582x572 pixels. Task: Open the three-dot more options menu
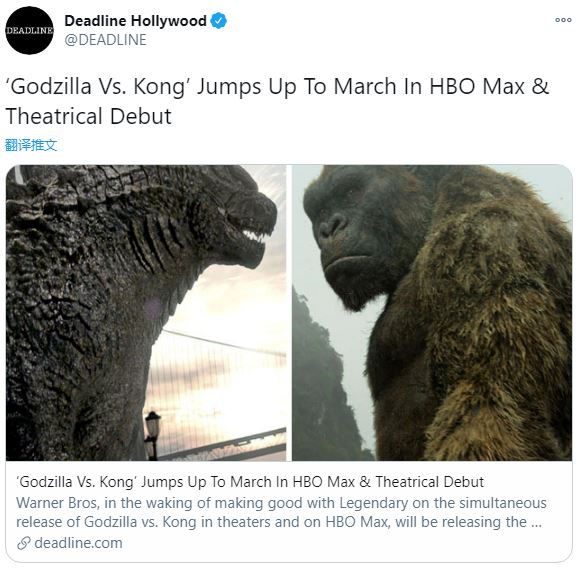pyautogui.click(x=563, y=20)
